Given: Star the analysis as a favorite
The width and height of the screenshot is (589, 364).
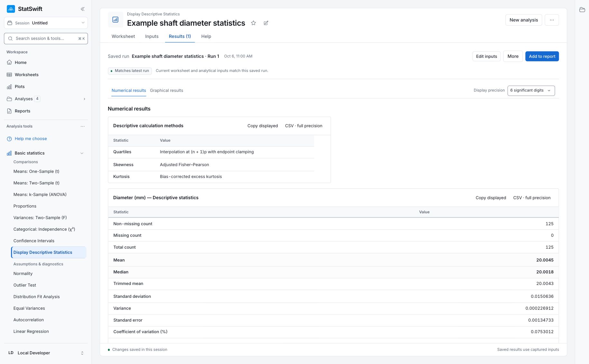Looking at the screenshot, I should (253, 23).
